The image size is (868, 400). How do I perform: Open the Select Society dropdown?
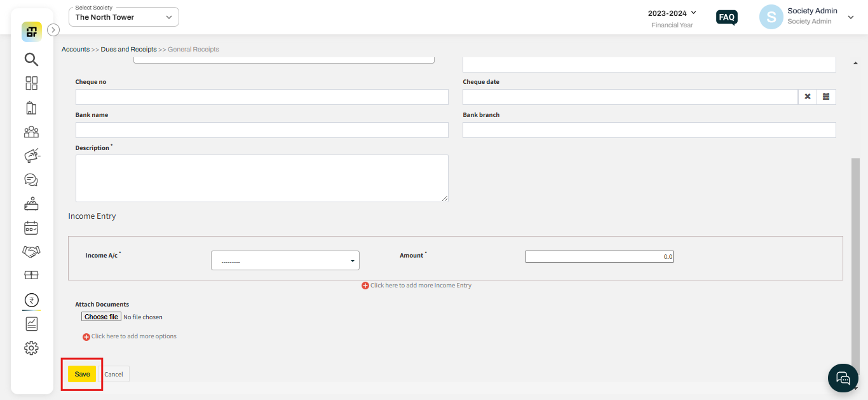(123, 17)
